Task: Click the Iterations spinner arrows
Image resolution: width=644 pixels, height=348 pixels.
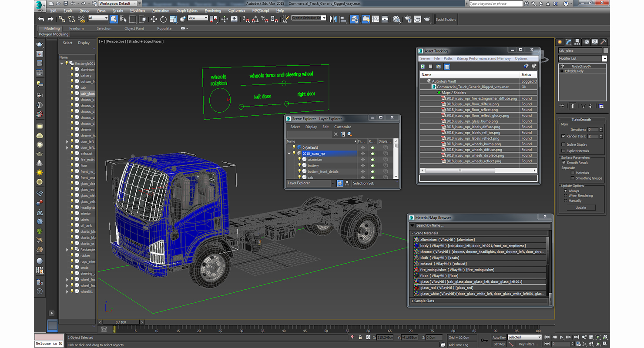Action: tap(601, 129)
